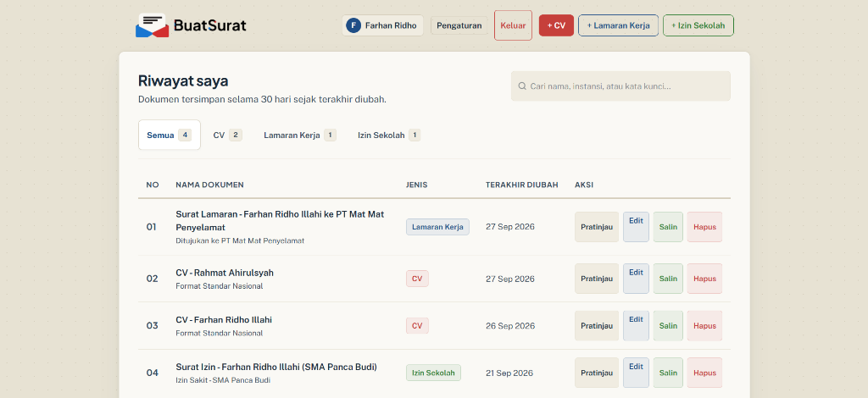This screenshot has width=868, height=398.
Task: Click subtitle Izin Sakit - SMA Panca Budi
Action: click(223, 380)
